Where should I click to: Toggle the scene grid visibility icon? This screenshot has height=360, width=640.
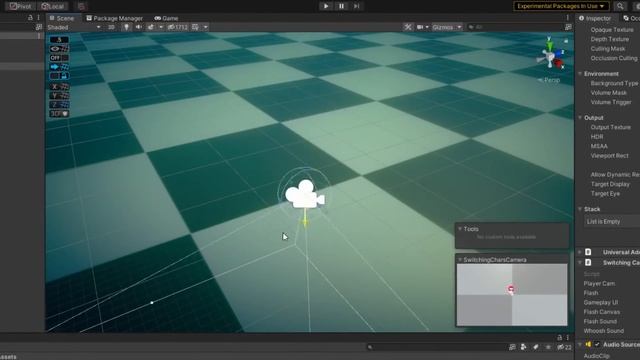click(x=196, y=27)
